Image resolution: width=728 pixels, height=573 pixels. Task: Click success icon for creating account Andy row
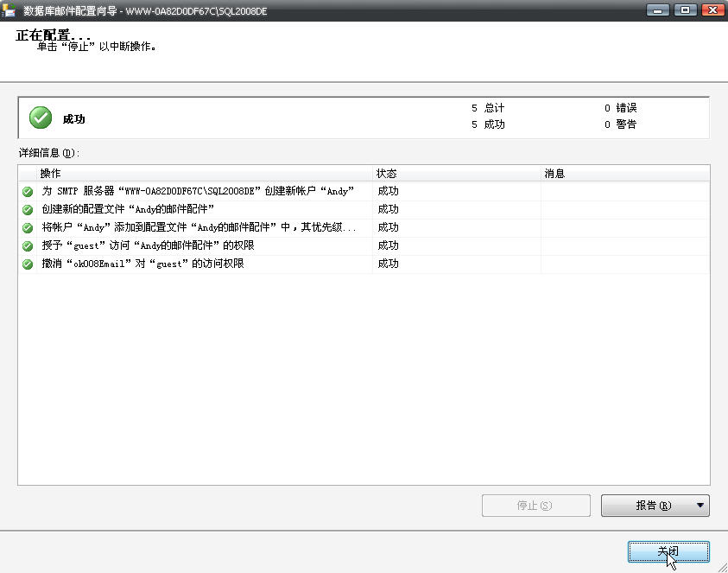click(x=28, y=191)
